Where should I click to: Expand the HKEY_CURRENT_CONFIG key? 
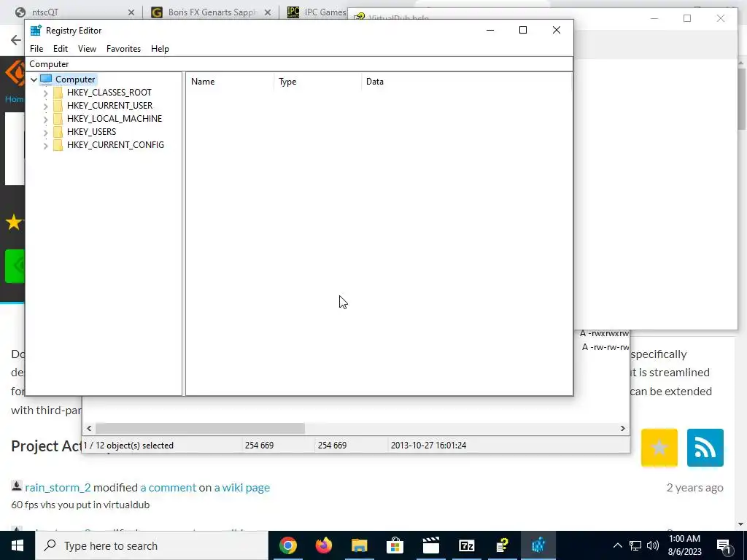pos(46,145)
